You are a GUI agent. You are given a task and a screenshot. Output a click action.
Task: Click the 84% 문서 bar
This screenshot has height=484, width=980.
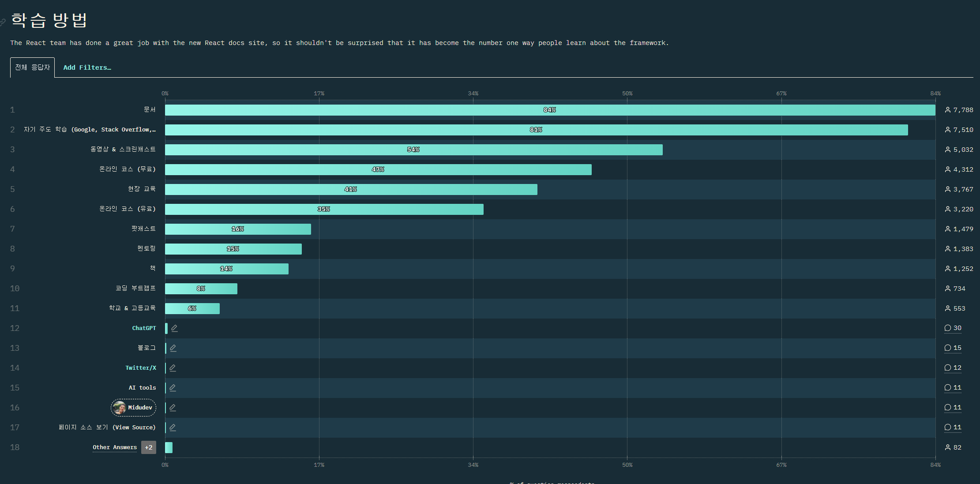tap(550, 110)
